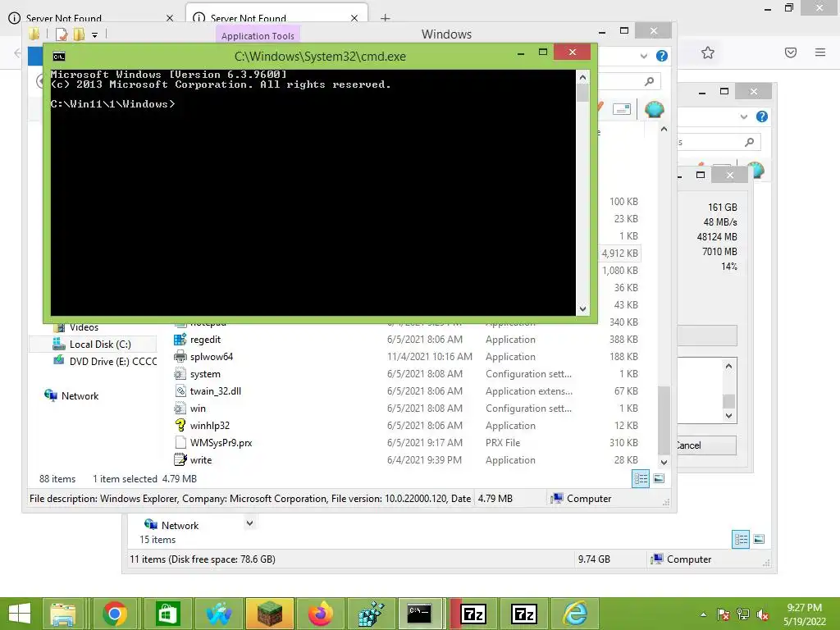Select DVD Drive (E:) in navigation pane
This screenshot has width=840, height=630.
(x=105, y=362)
